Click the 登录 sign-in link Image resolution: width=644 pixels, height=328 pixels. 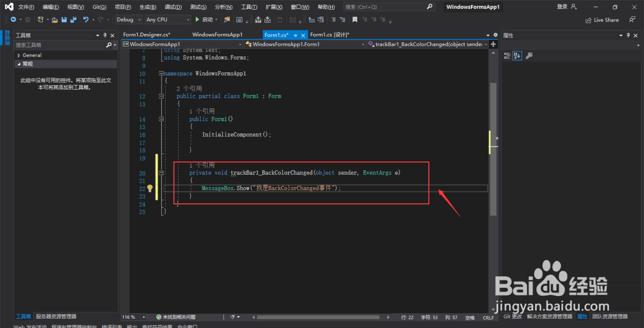(x=562, y=7)
